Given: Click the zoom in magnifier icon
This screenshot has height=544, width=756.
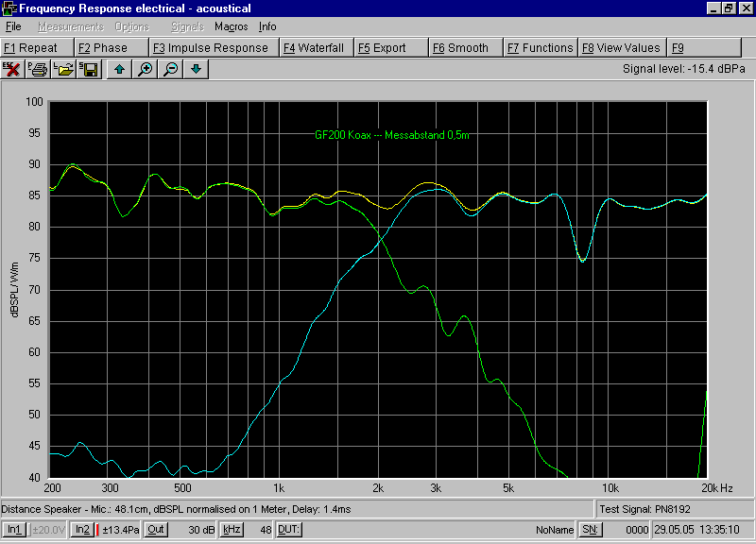Looking at the screenshot, I should (x=145, y=69).
